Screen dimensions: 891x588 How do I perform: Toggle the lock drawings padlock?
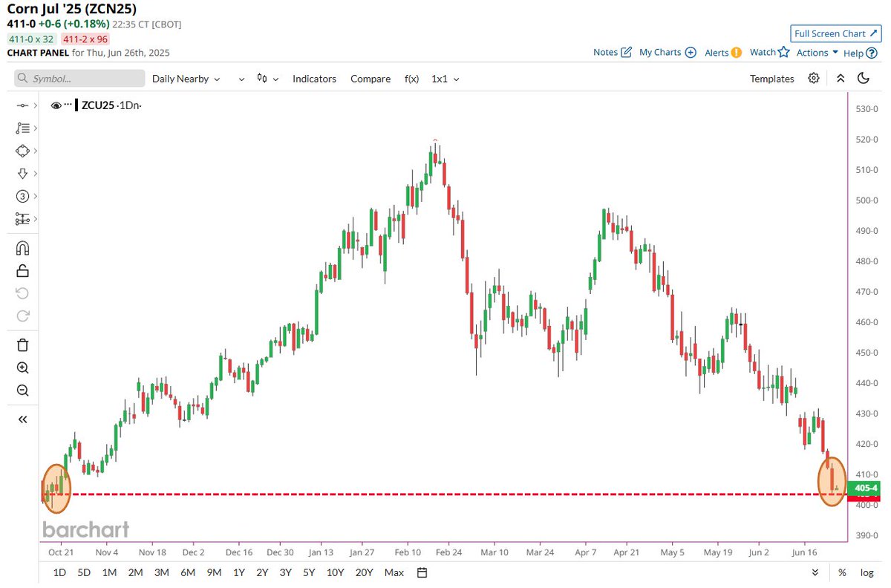coord(22,270)
